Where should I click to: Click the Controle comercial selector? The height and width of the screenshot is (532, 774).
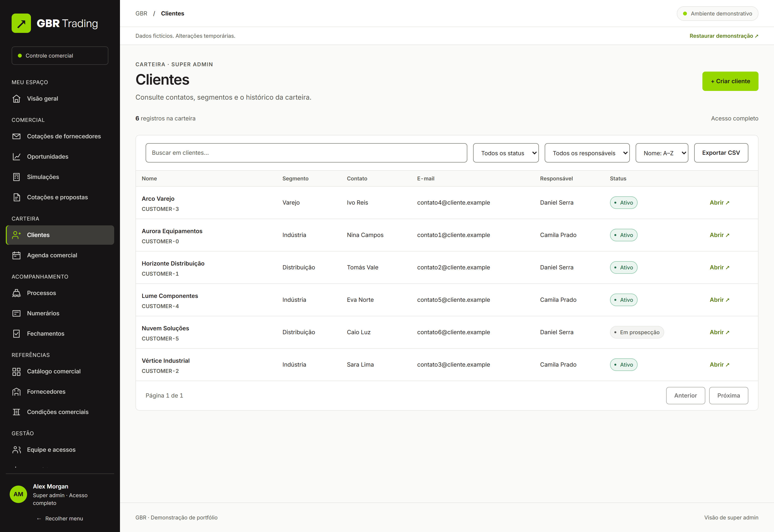coord(60,56)
